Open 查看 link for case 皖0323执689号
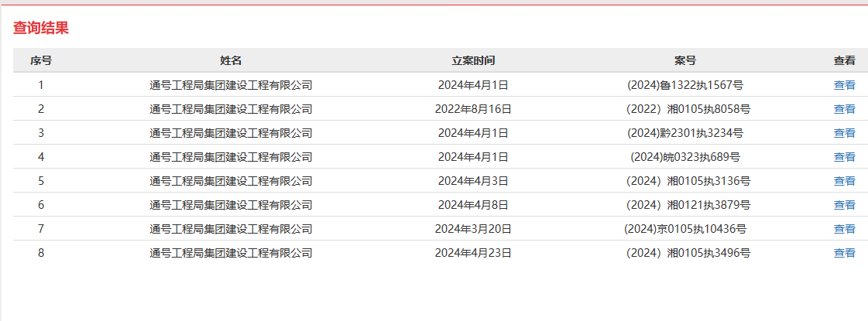Screen dimensions: 868x321 coord(844,157)
